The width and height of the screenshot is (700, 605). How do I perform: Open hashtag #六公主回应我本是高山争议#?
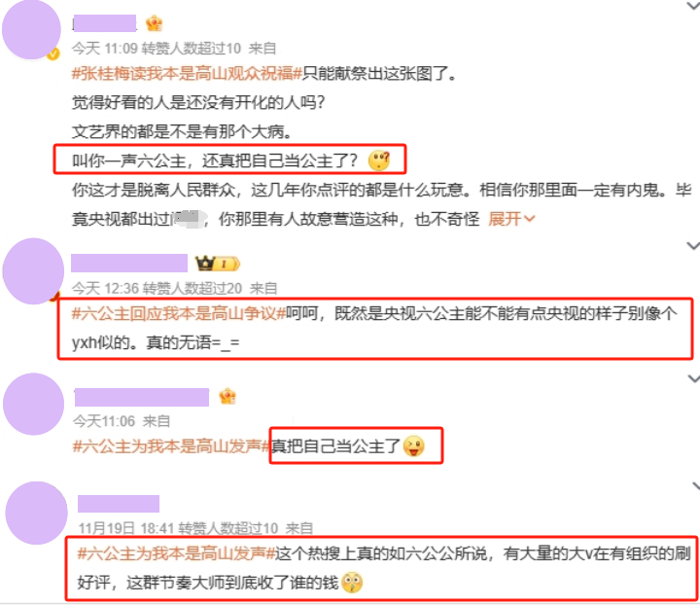point(179,313)
